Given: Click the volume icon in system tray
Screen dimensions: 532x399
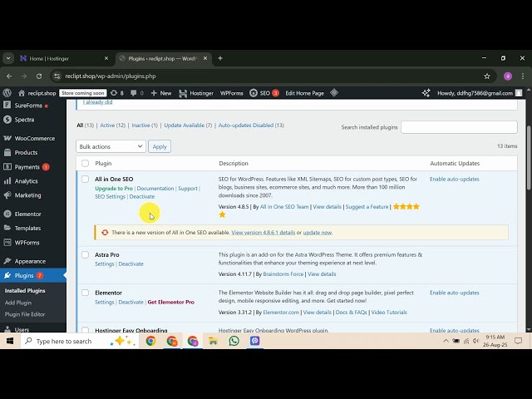Looking at the screenshot, I should pyautogui.click(x=475, y=341).
